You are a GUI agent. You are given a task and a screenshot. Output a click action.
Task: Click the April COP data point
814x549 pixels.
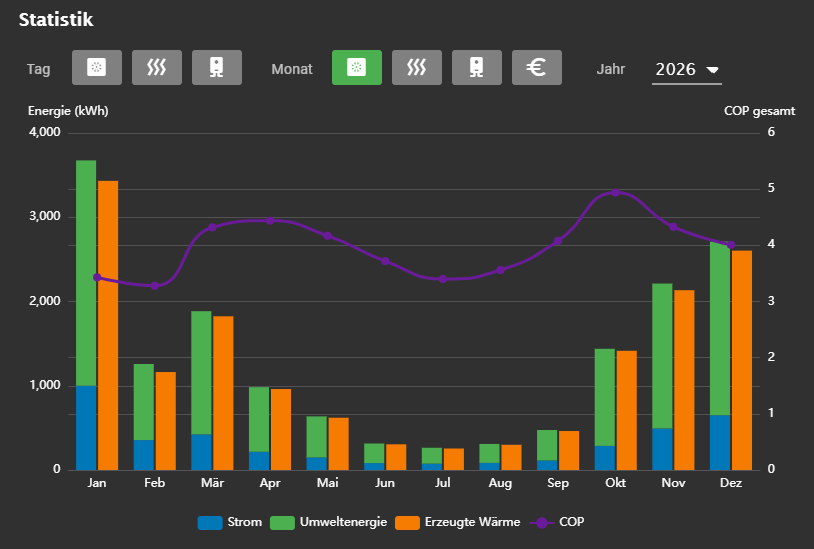[x=270, y=221]
